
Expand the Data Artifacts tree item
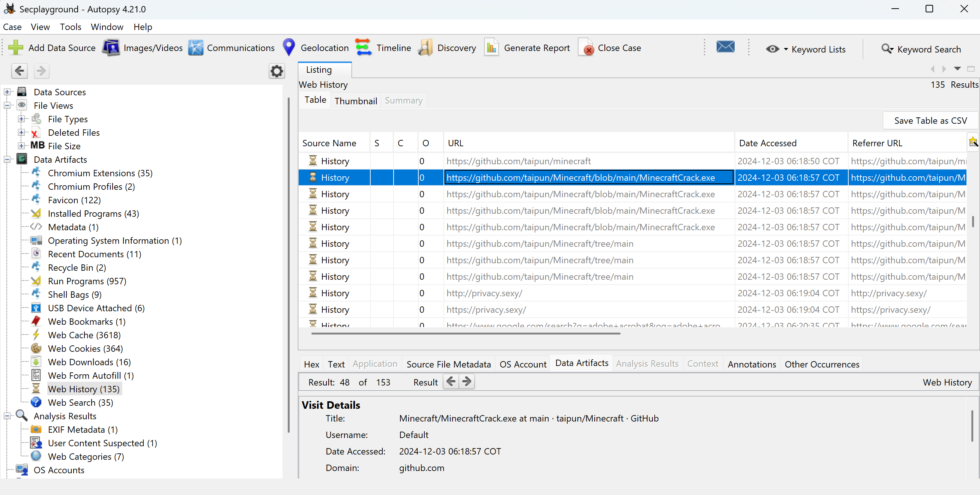pyautogui.click(x=7, y=160)
